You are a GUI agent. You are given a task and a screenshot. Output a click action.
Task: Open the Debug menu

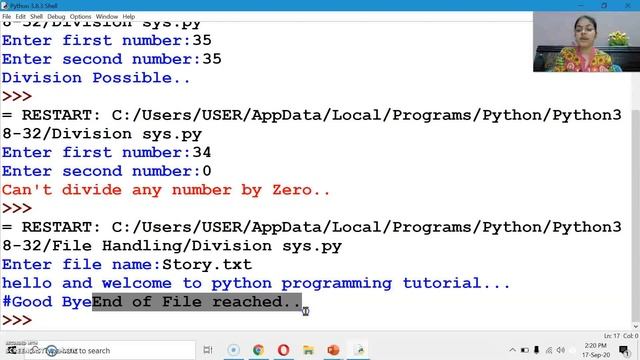coord(56,17)
